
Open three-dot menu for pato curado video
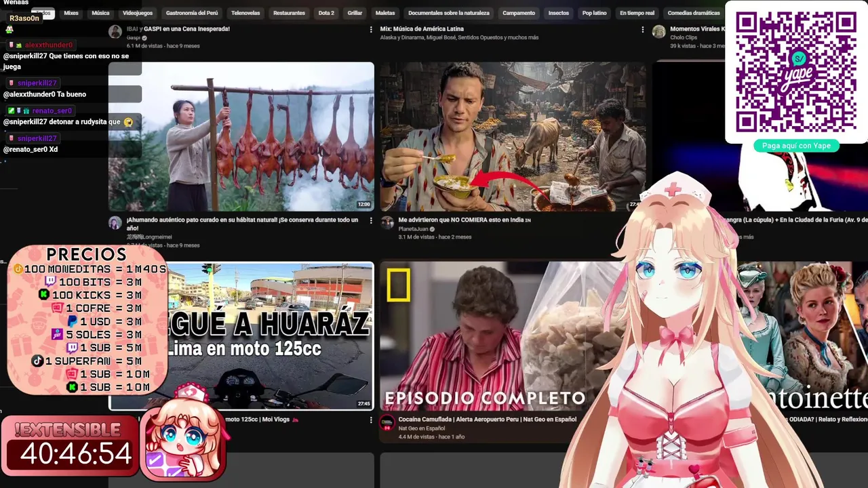tap(371, 220)
